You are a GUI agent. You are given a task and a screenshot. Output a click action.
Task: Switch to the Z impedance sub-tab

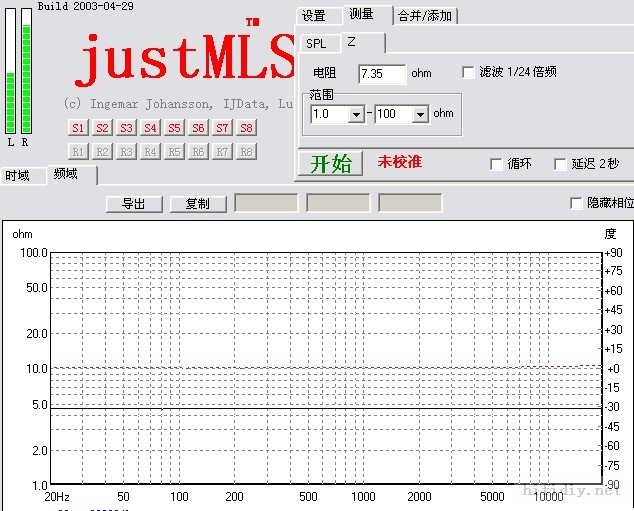(363, 42)
